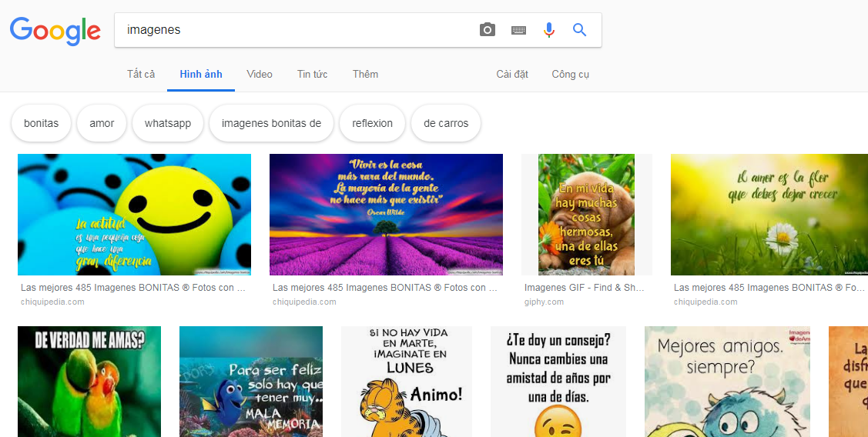Screen dimensions: 868x437
Task: Open the yellow smiley 'La actitud' image
Action: 134,215
